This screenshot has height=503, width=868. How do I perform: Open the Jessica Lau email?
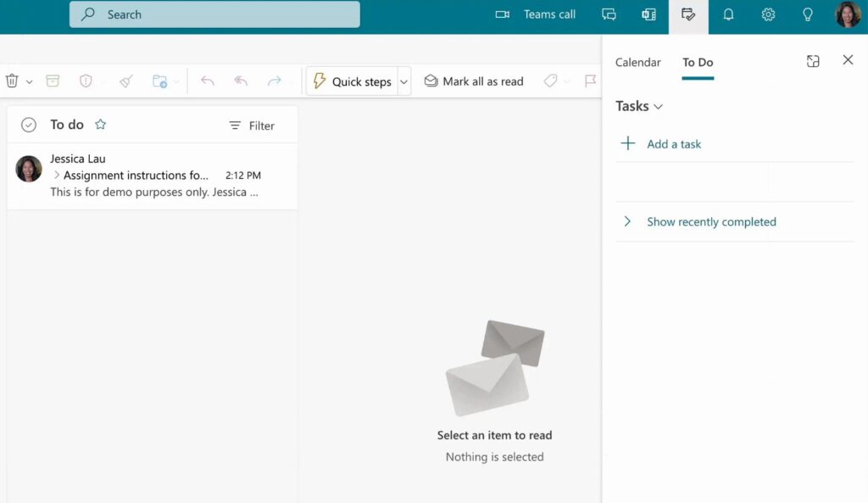click(153, 176)
